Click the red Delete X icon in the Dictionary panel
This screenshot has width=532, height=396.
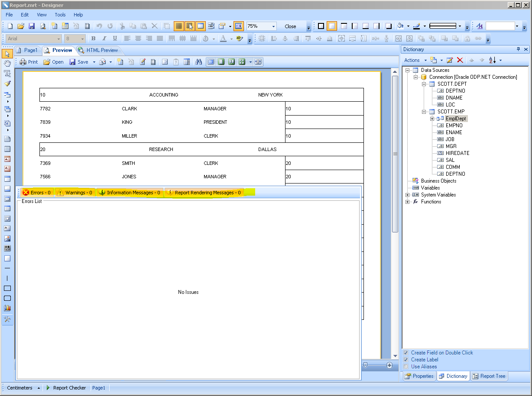[460, 60]
